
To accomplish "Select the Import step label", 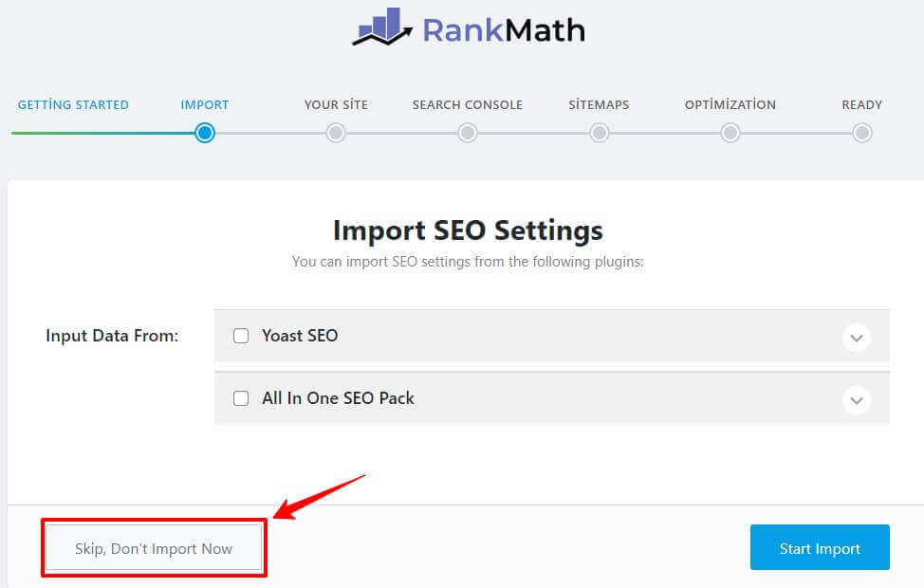I will [205, 105].
